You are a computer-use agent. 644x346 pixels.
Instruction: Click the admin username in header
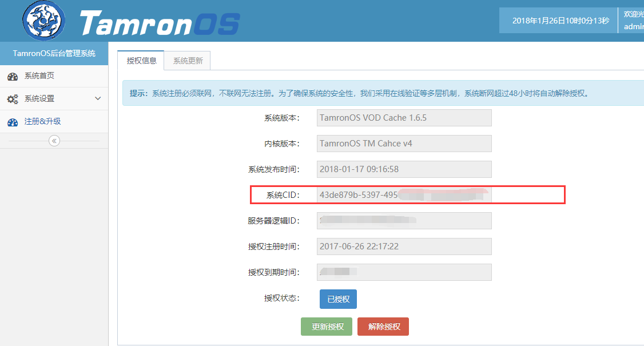634,27
